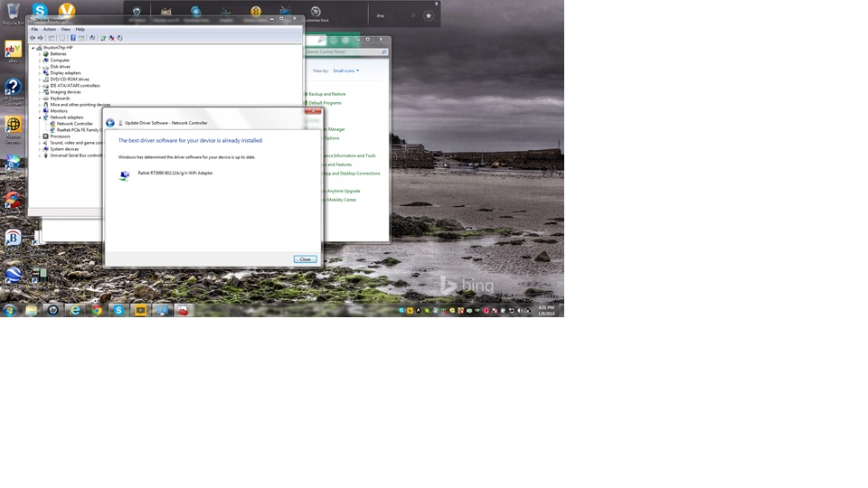
Task: Expand the Keyboards category
Action: 39,99
